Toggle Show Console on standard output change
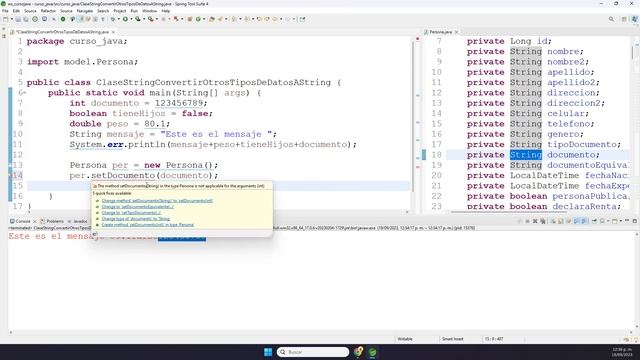 tap(576, 221)
